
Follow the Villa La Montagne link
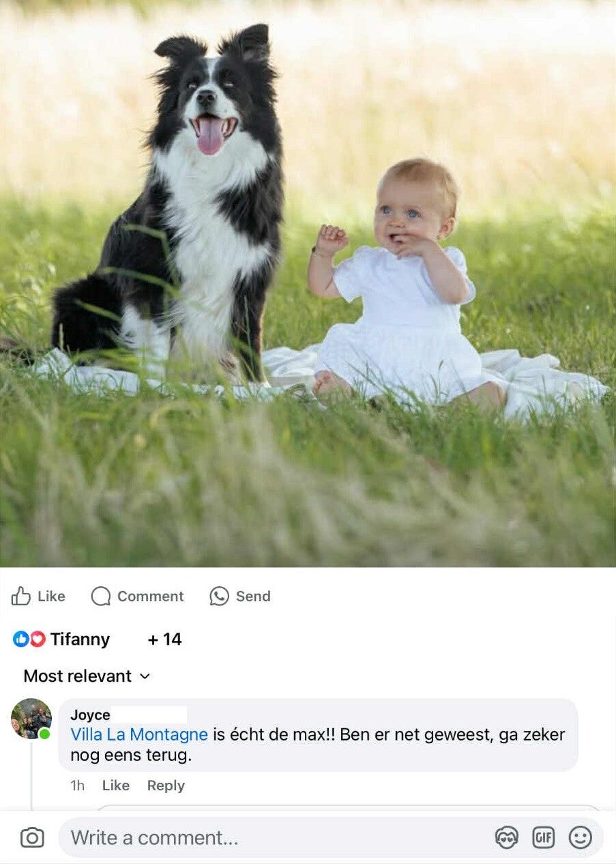pos(139,734)
